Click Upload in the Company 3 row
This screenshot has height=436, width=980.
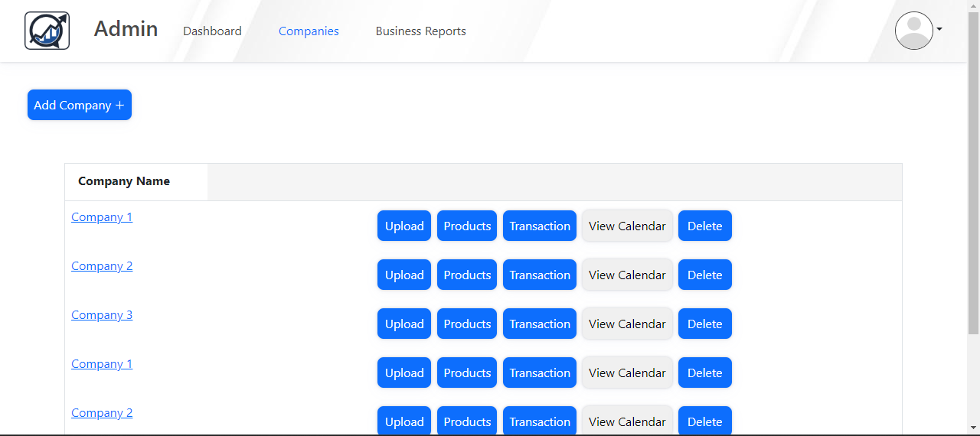click(404, 324)
